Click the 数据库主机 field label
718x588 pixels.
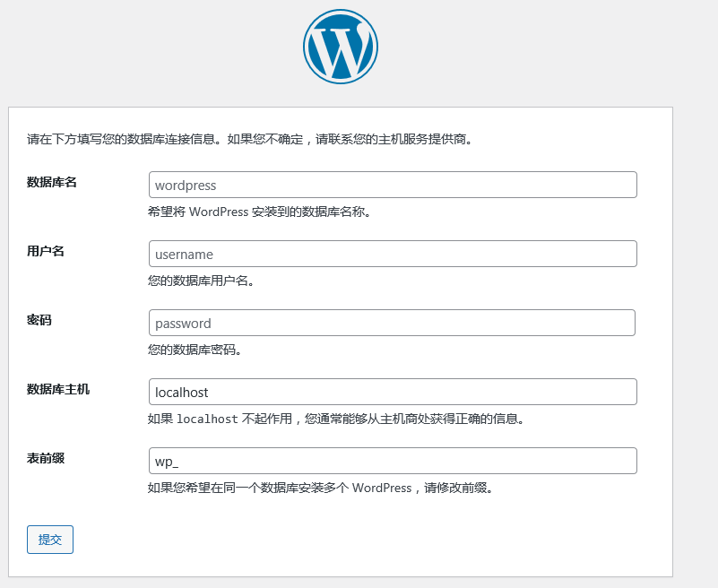58,390
